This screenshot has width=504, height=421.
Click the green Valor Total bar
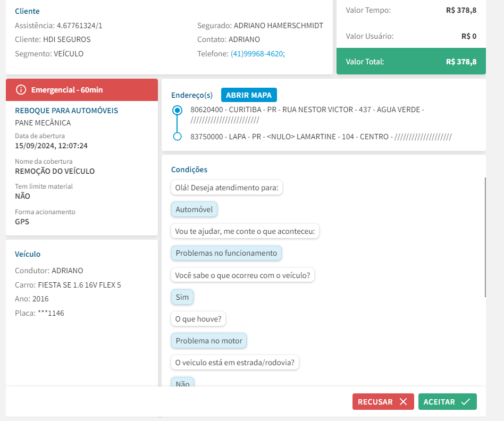pyautogui.click(x=410, y=62)
